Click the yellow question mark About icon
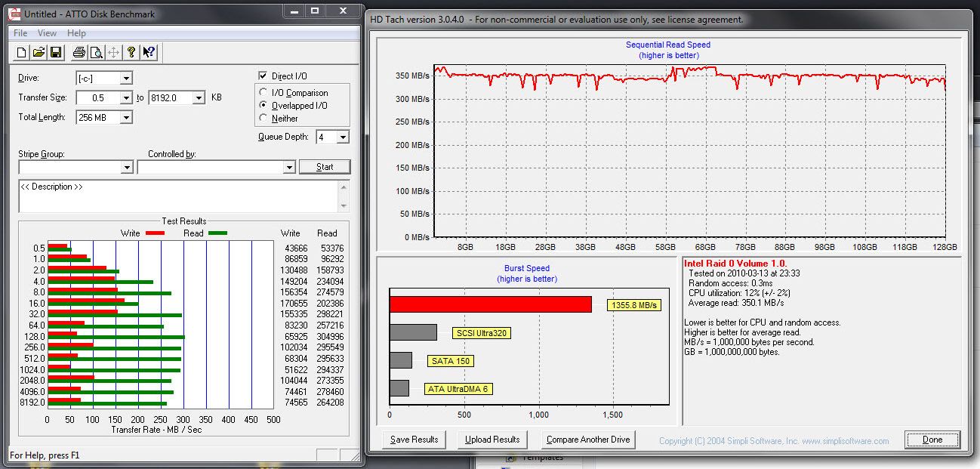The height and width of the screenshot is (469, 980). [x=131, y=52]
